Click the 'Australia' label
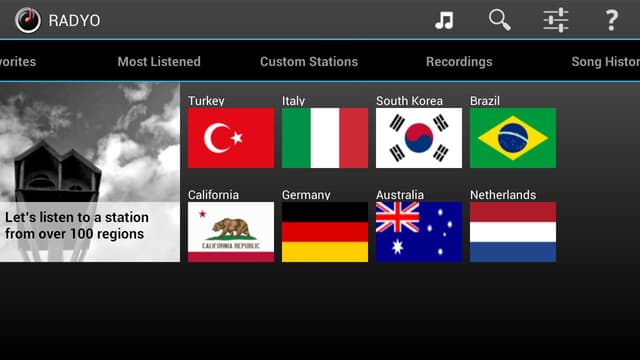The image size is (640, 360). pyautogui.click(x=400, y=195)
